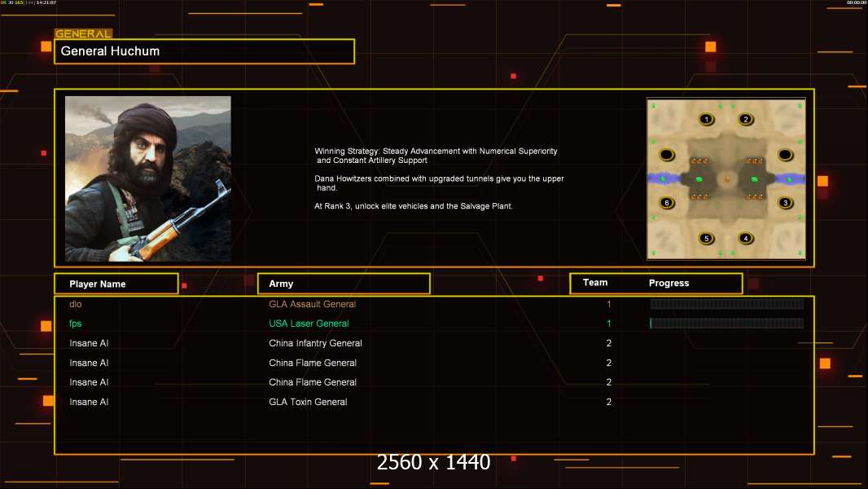Click General Huchum's portrait image
The width and height of the screenshot is (868, 489).
(148, 178)
